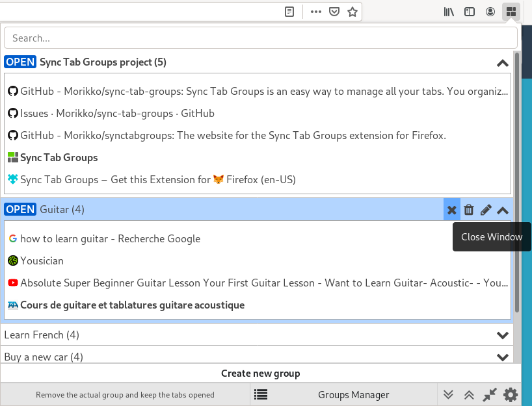Click the Guitar (4) group title

tap(62, 209)
